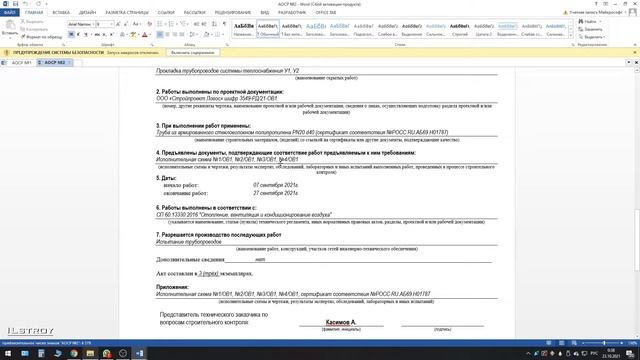
Task: Switch to document tab АОСР №1
Action: (x=21, y=63)
